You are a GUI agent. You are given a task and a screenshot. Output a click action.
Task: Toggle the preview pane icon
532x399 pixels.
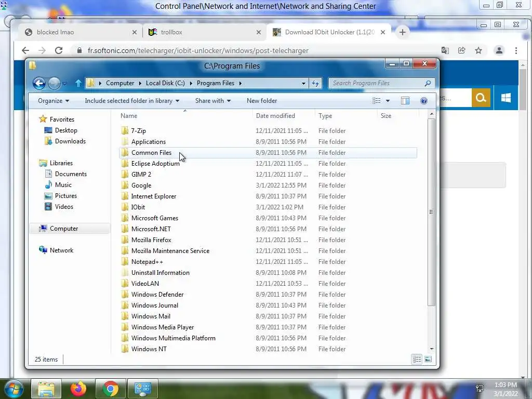coord(405,101)
